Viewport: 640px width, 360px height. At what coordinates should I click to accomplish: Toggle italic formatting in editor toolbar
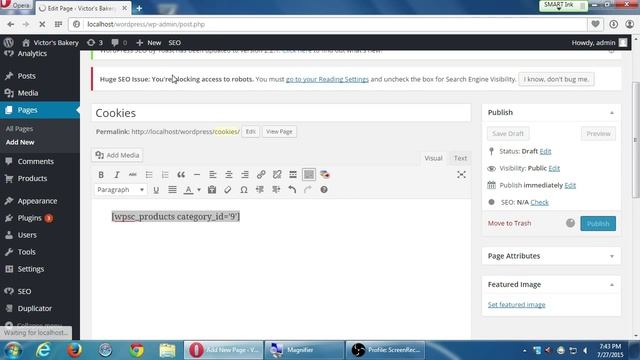pos(117,175)
